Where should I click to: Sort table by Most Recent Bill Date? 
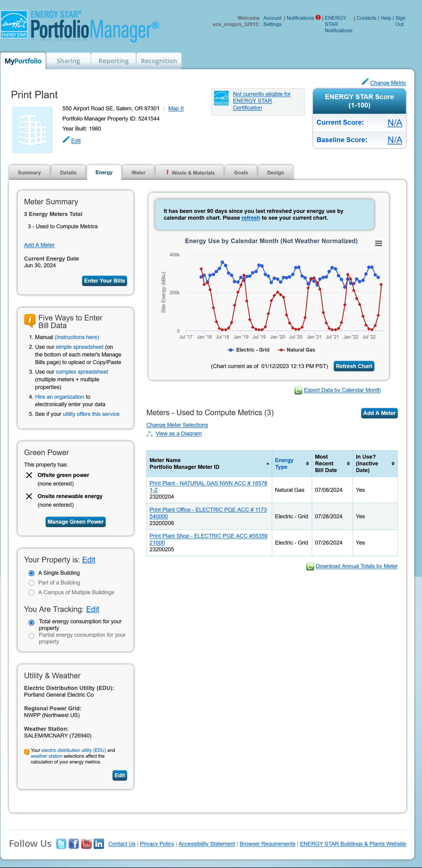coord(332,464)
